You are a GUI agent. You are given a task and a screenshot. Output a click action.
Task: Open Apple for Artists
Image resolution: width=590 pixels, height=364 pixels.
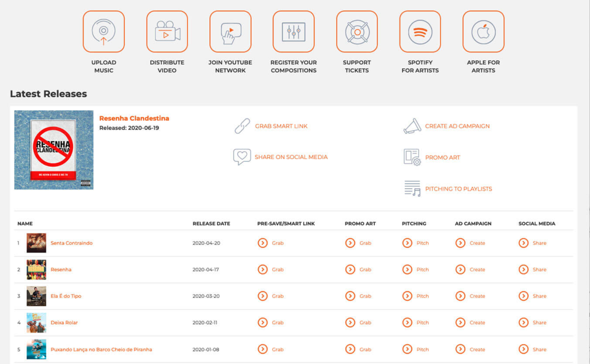[483, 31]
